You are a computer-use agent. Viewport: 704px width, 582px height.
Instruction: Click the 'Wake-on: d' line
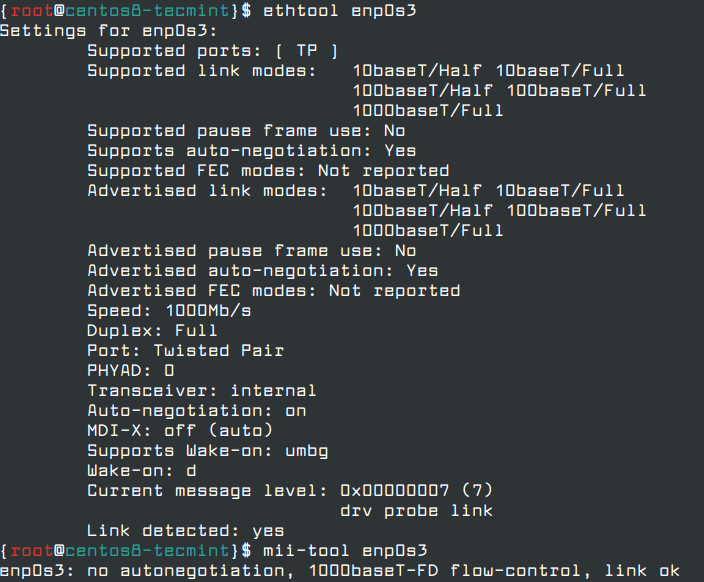click(x=141, y=470)
